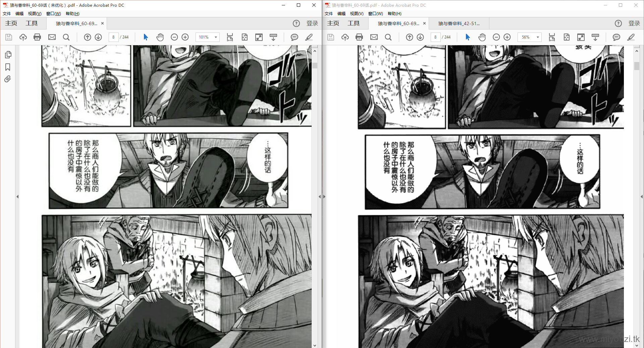Open 帮助(H) menu in right window
Image resolution: width=644 pixels, height=348 pixels.
click(394, 14)
